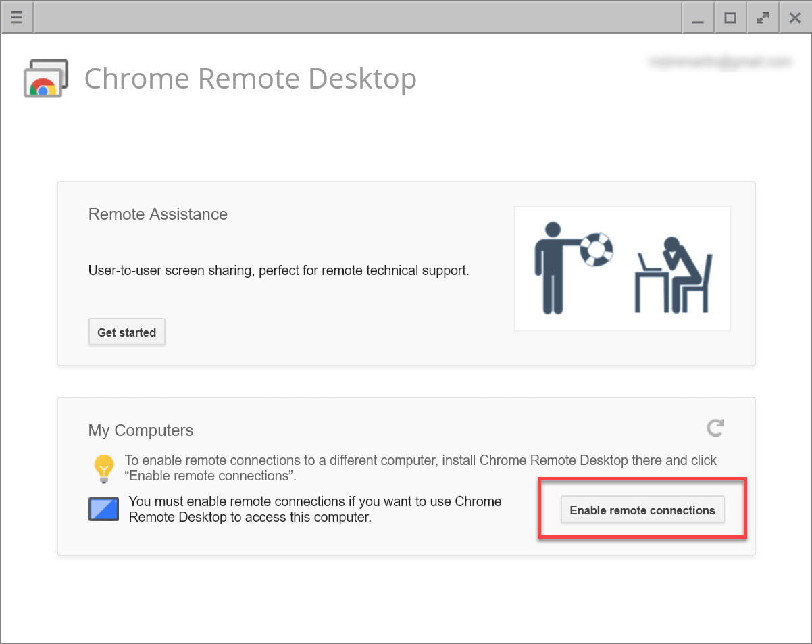
Task: Click Enable remote connections button
Action: [642, 510]
